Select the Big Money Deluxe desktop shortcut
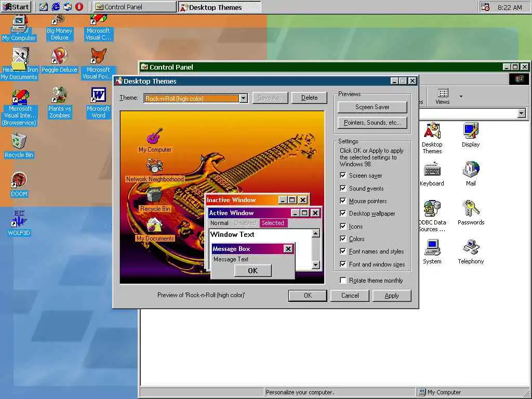Screen dimensions: 532x399 (59, 28)
